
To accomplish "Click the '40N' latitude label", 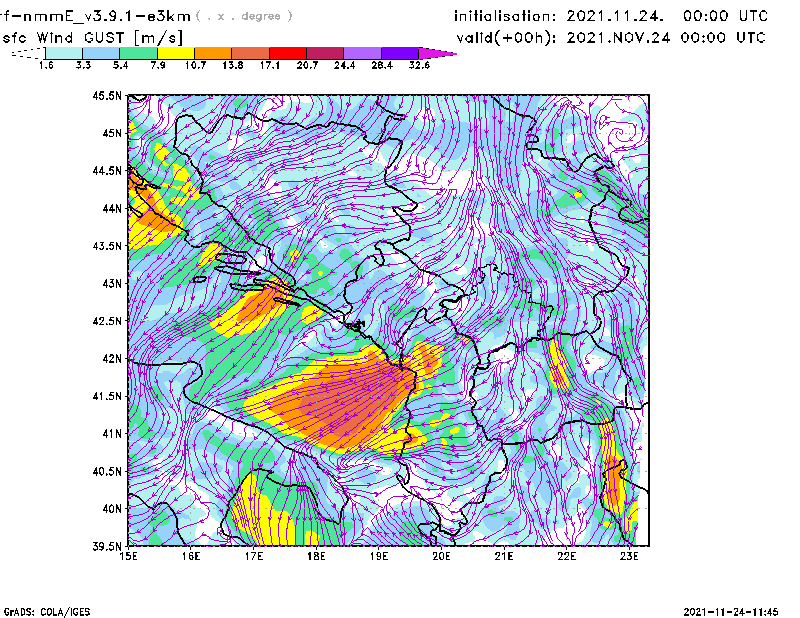I will (x=112, y=509).
